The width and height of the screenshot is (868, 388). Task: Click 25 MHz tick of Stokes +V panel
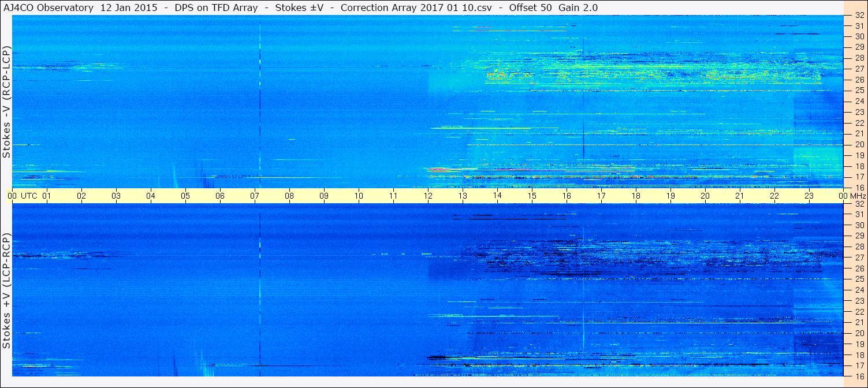tap(859, 279)
